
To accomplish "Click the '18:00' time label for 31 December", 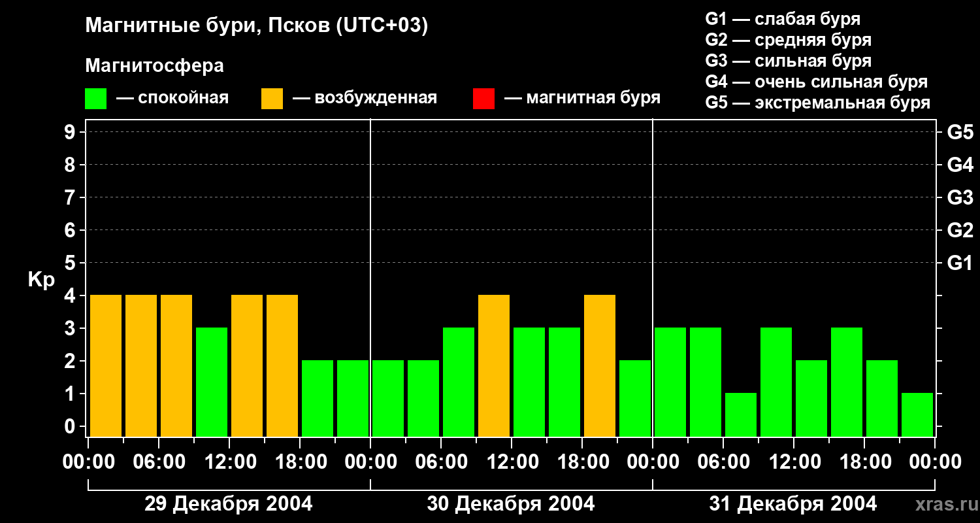I will point(864,462).
